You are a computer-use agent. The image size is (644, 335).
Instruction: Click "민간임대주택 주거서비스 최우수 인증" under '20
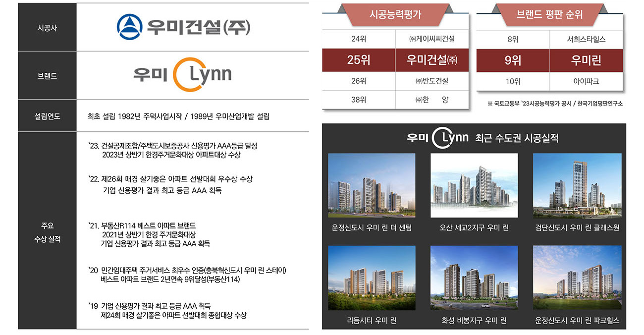pos(153,271)
